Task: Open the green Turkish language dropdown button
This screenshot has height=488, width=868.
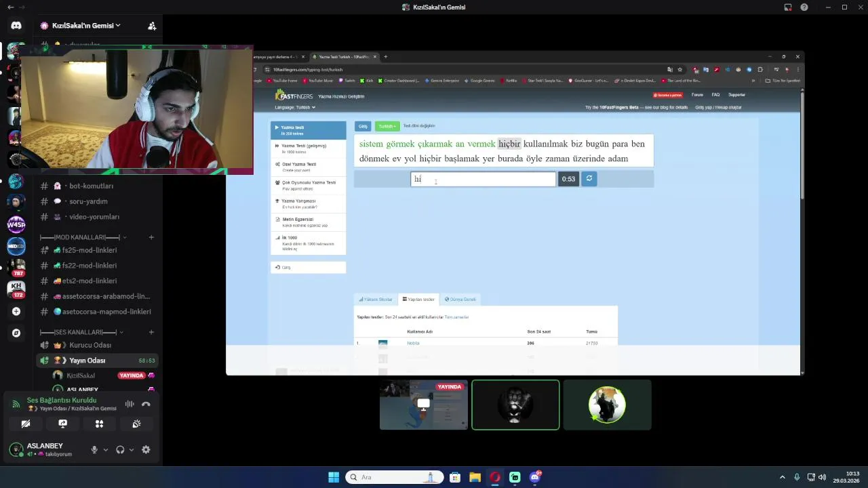Action: point(387,126)
